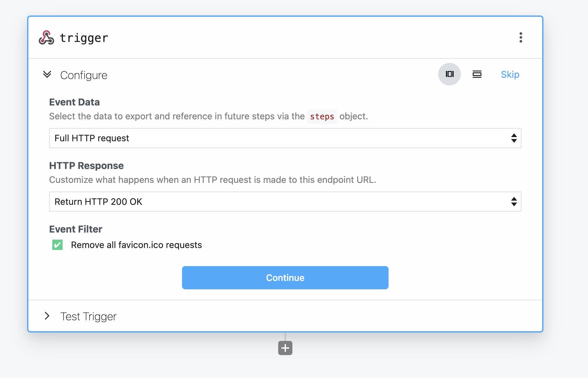Click the Test Trigger section title
The height and width of the screenshot is (378, 588).
pyautogui.click(x=88, y=316)
